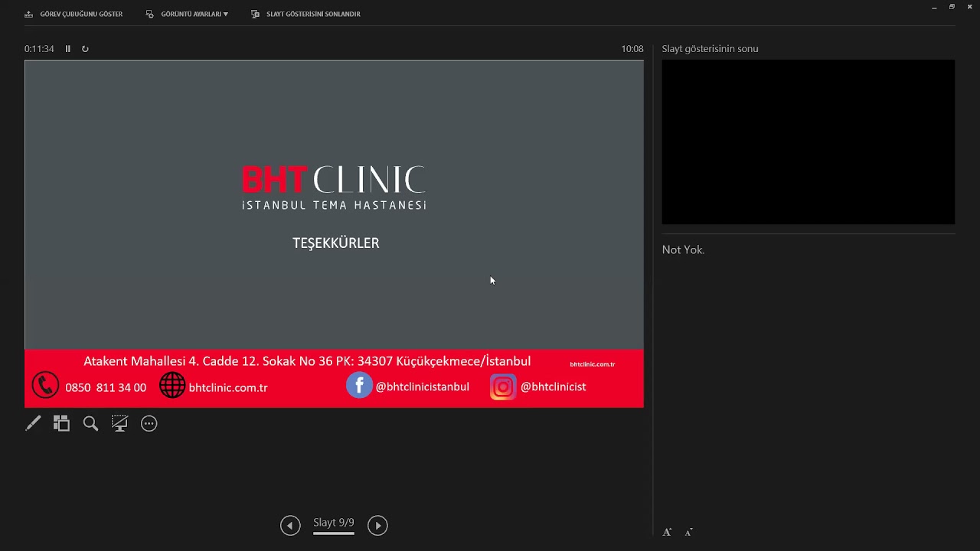
Task: Click Slayt Gösterisini Sonlandır
Action: [305, 14]
